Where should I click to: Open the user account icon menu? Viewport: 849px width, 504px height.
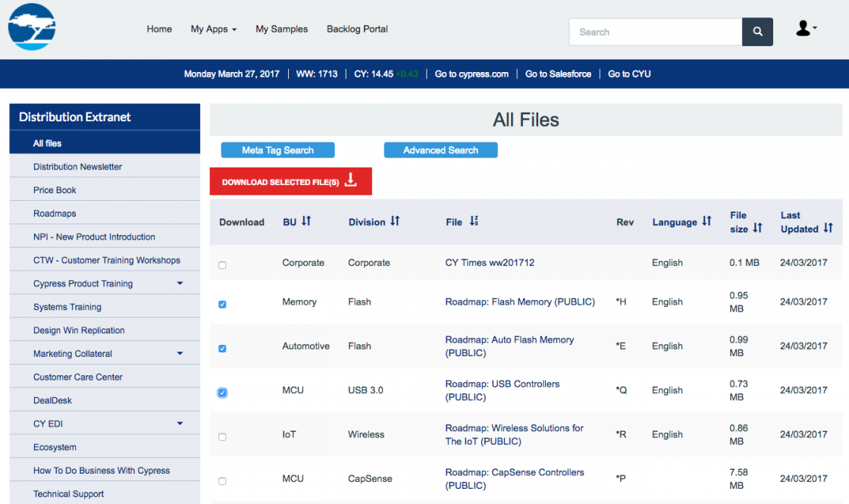coord(806,28)
